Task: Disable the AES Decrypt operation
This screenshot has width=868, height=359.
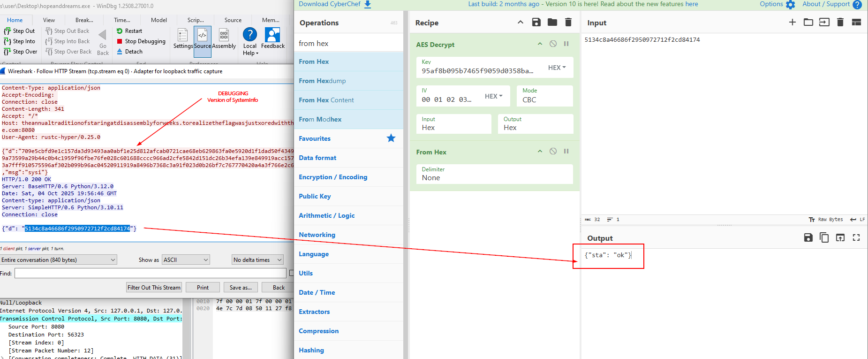Action: pos(553,44)
